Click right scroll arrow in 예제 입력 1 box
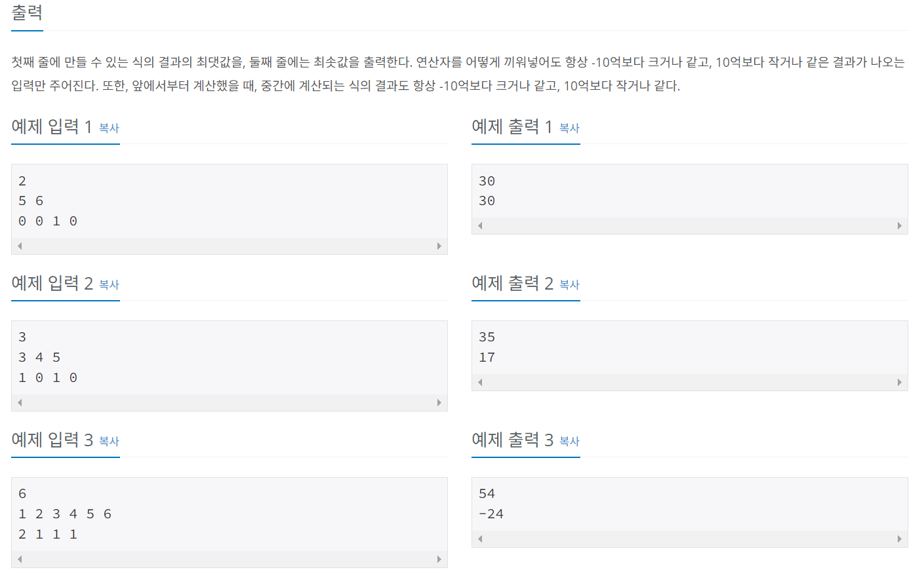The image size is (924, 572). pyautogui.click(x=439, y=246)
